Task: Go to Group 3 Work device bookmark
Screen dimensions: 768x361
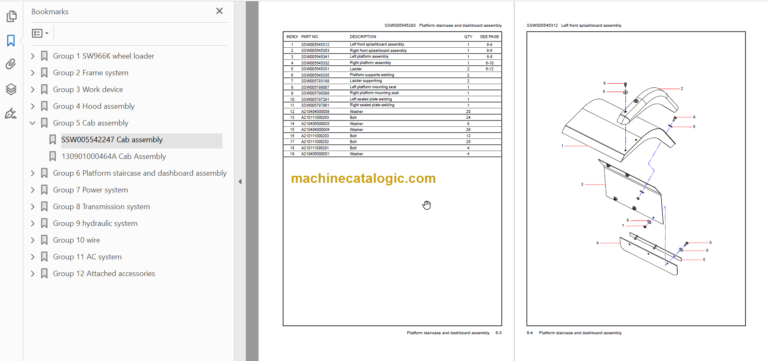Action: [88, 90]
